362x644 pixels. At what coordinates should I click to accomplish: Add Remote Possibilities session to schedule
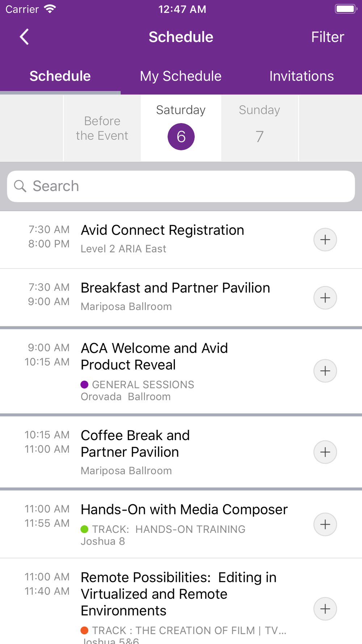325,609
